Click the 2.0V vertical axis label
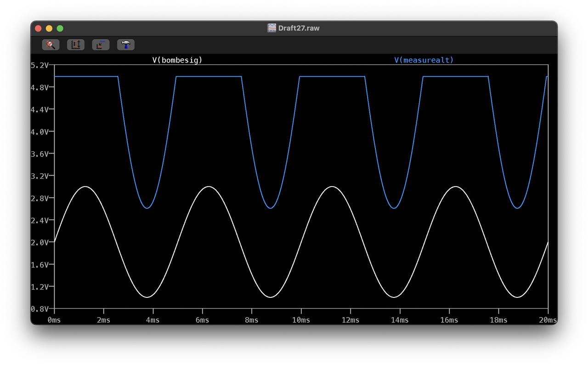Screen dimensions: 588x365 [x=40, y=242]
